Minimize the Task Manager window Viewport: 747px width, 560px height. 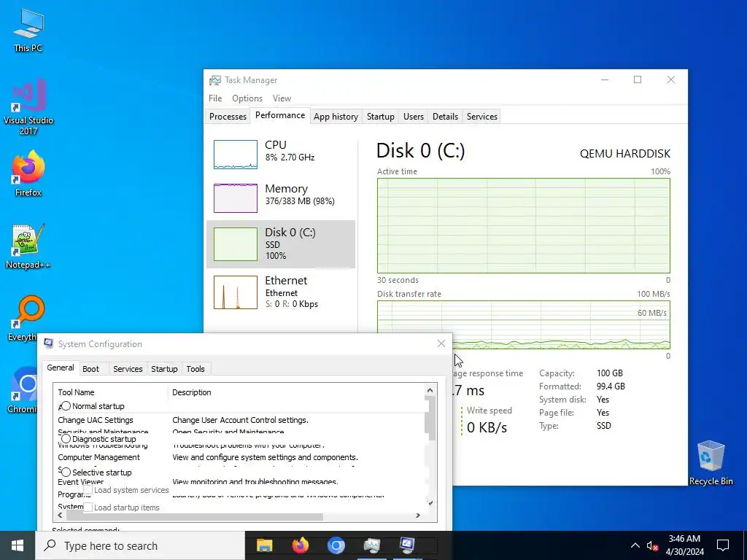click(605, 80)
